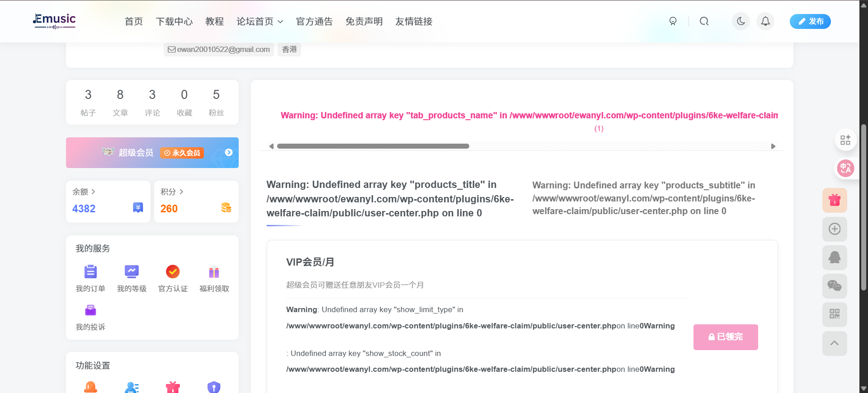Click the translate 中/A floating icon
The image size is (868, 393).
[845, 168]
